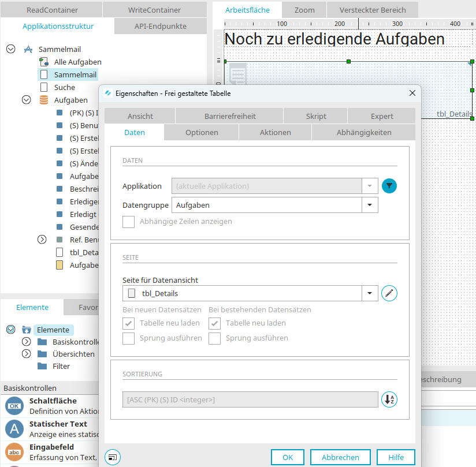Select the Schaltfläche OK control icon
This screenshot has width=476, height=467.
(x=14, y=406)
